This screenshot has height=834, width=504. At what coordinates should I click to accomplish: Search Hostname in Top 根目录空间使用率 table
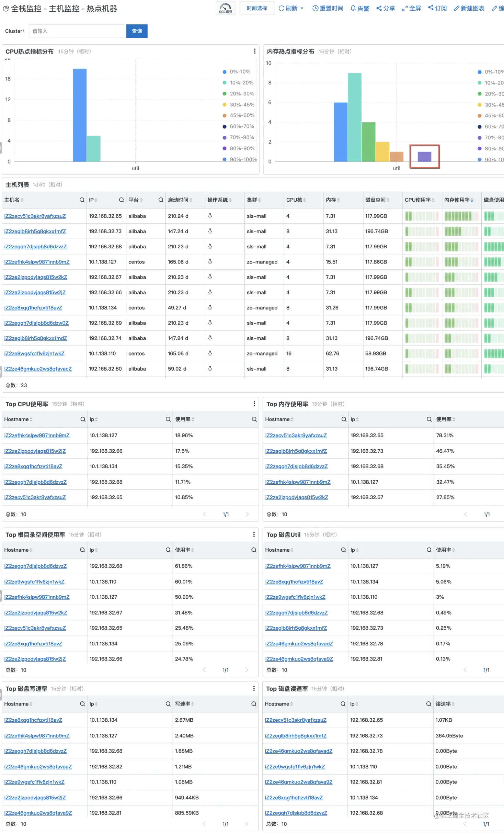pos(82,550)
